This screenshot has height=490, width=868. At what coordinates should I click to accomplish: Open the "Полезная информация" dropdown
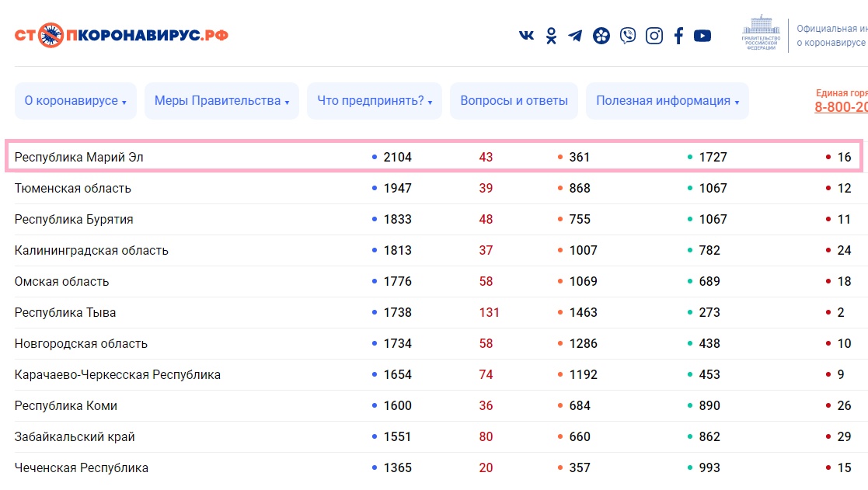667,101
